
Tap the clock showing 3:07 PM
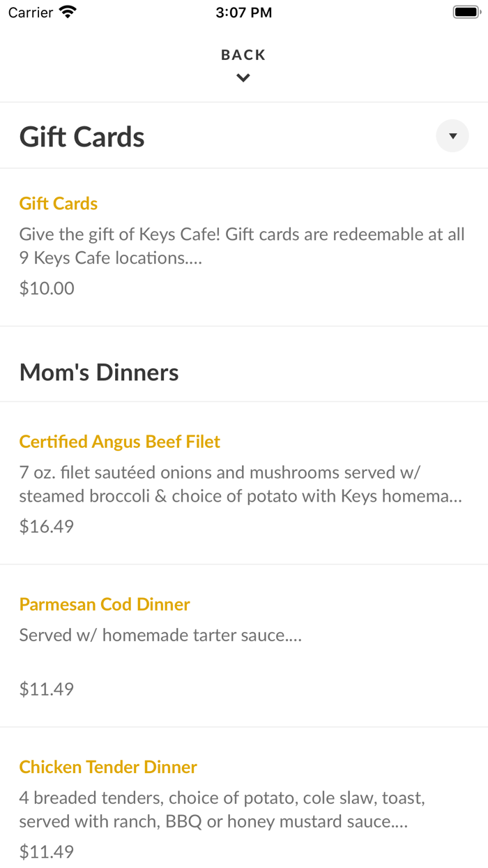pos(243,11)
